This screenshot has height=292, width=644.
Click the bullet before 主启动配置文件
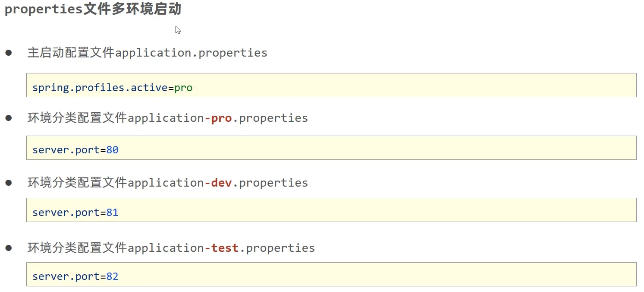pyautogui.click(x=8, y=53)
